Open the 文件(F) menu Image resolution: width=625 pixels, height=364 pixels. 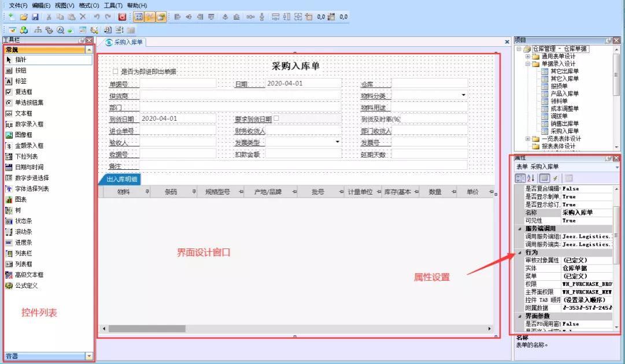(x=18, y=6)
